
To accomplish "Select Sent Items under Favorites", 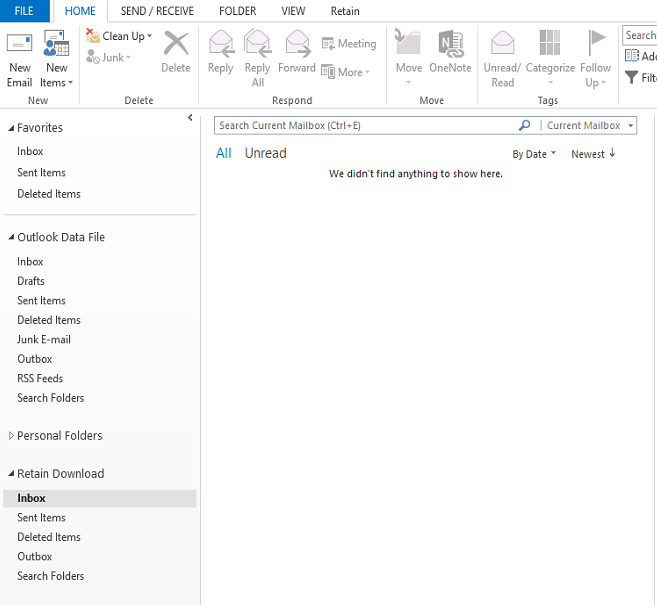I will click(41, 173).
